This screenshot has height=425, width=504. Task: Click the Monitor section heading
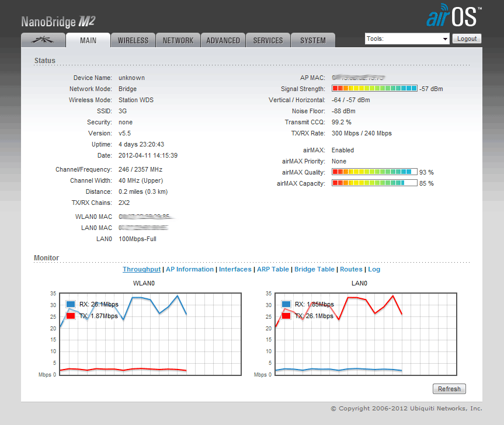pyautogui.click(x=46, y=257)
